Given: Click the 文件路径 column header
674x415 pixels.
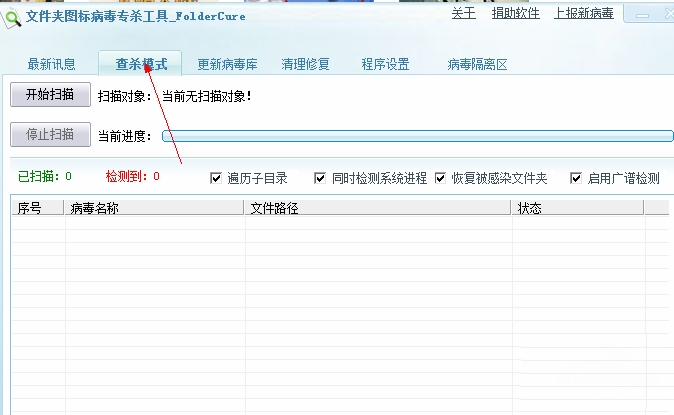Looking at the screenshot, I should pos(378,208).
